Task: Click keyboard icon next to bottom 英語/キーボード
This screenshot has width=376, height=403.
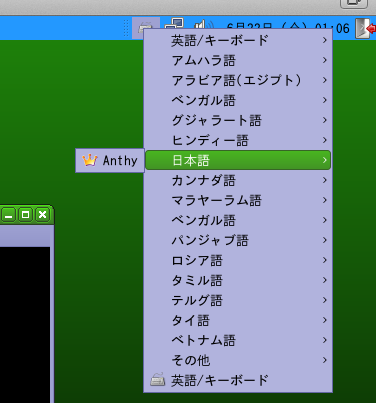Action: tap(157, 380)
